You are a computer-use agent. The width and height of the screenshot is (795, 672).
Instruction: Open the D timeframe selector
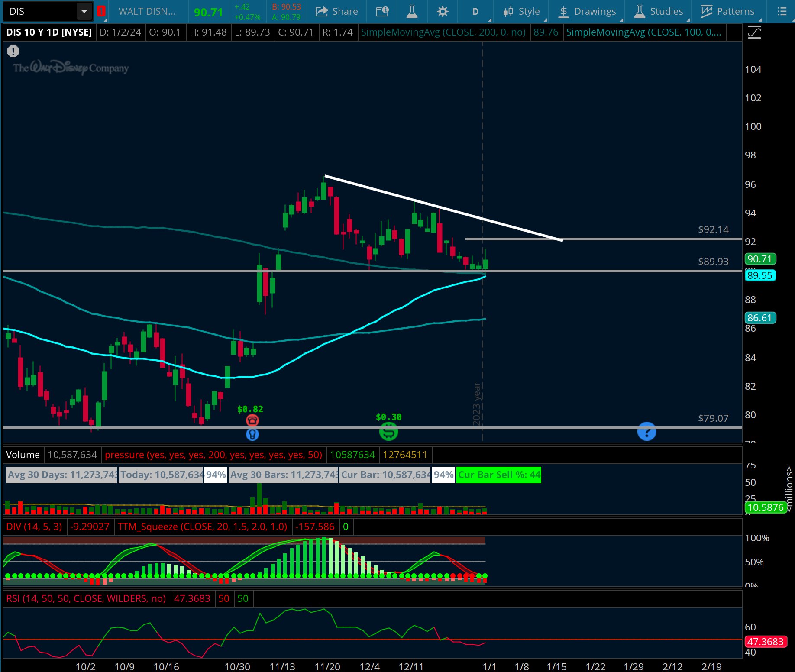pos(475,11)
